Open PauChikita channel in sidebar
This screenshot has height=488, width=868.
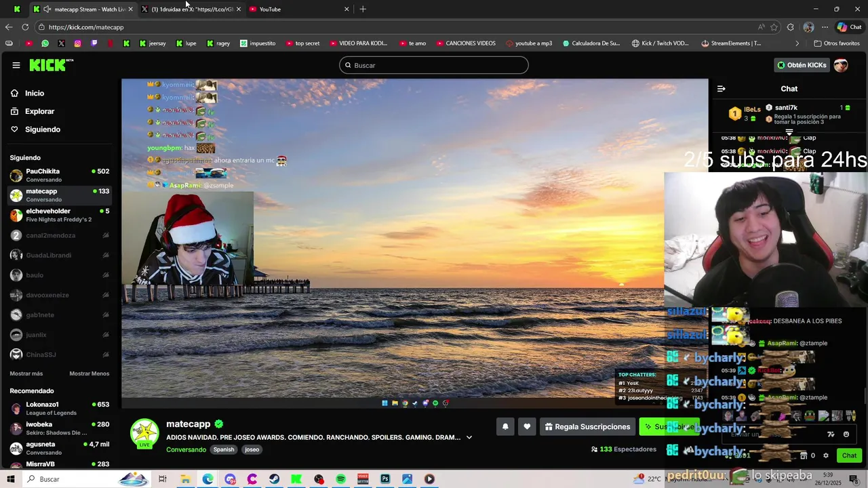60,175
